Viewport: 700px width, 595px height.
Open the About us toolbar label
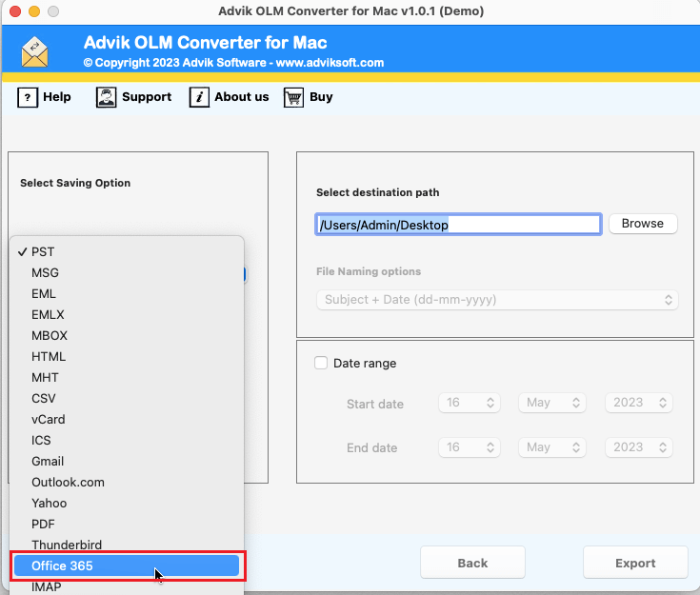(x=242, y=97)
